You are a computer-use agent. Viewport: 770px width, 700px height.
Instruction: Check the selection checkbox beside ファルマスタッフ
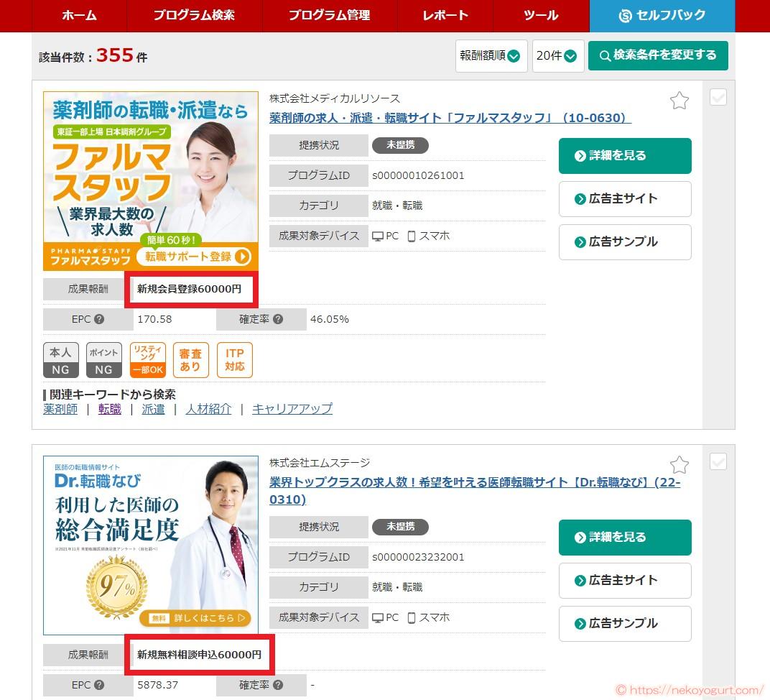click(x=718, y=97)
